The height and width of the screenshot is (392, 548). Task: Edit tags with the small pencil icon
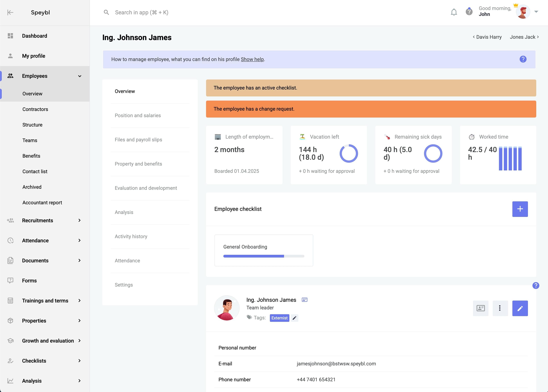pos(294,318)
